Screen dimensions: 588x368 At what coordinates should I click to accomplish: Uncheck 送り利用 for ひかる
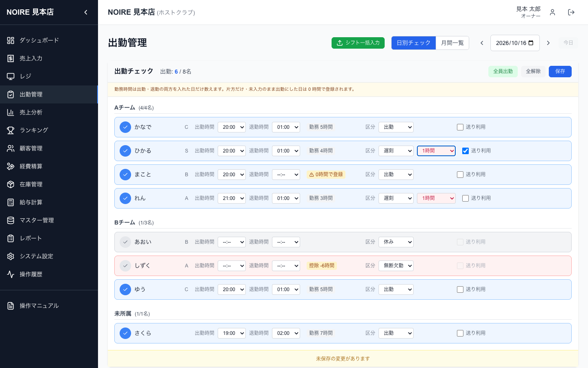click(465, 151)
